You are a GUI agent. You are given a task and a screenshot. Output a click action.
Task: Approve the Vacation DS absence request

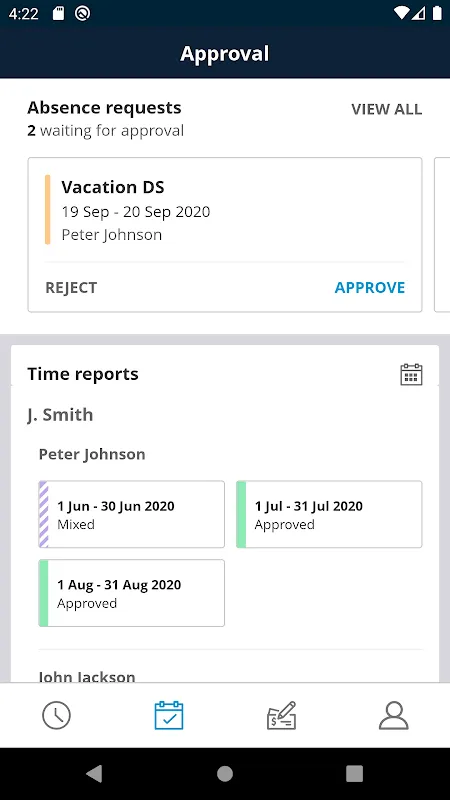pyautogui.click(x=370, y=287)
